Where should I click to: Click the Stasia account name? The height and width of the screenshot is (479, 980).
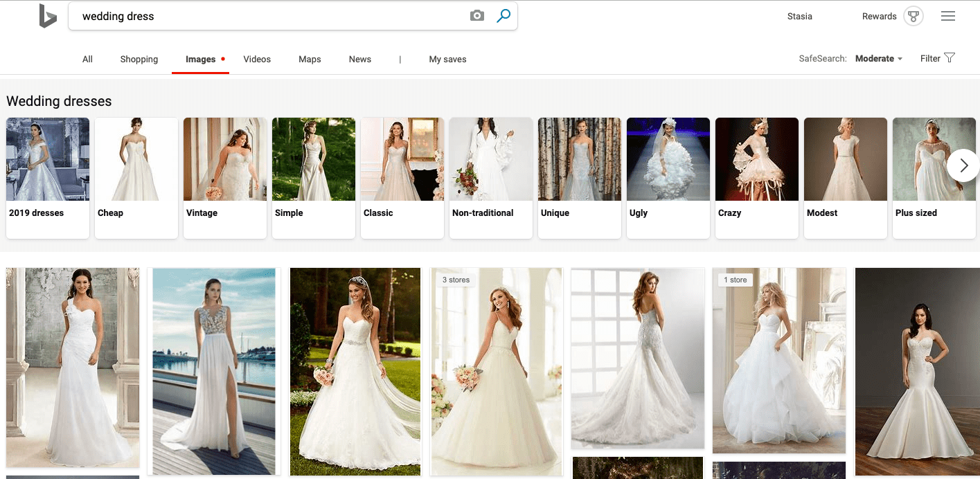(x=800, y=16)
